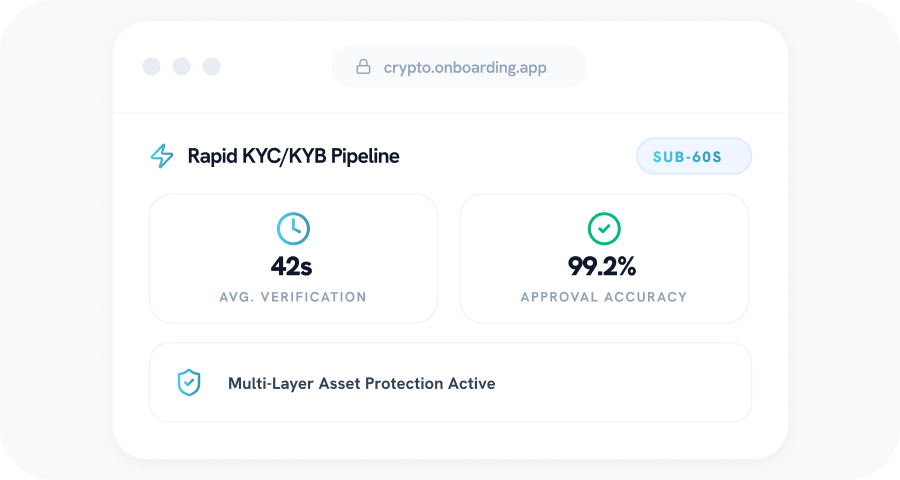The width and height of the screenshot is (900, 480).
Task: Click the Rapid KYC/KYB Pipeline heading
Action: [x=293, y=156]
